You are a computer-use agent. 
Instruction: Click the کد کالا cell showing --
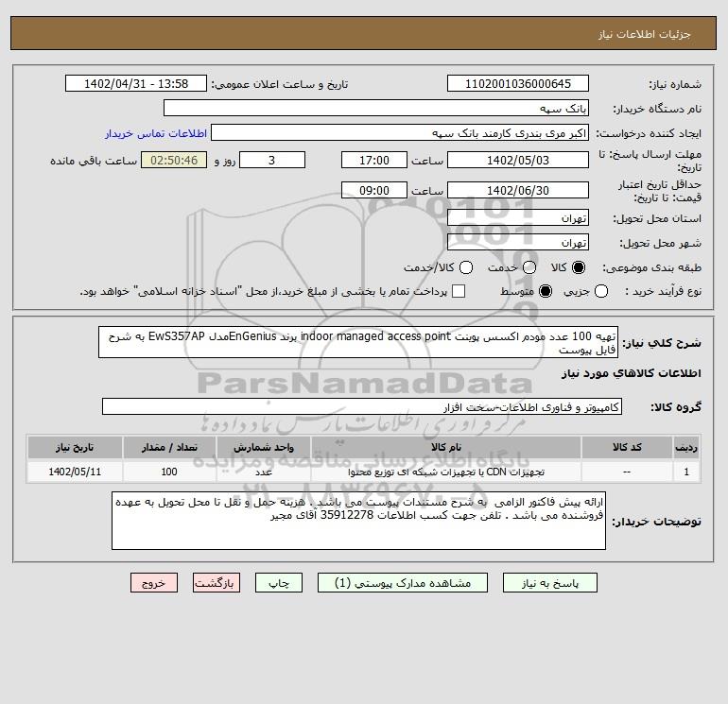[x=627, y=472]
